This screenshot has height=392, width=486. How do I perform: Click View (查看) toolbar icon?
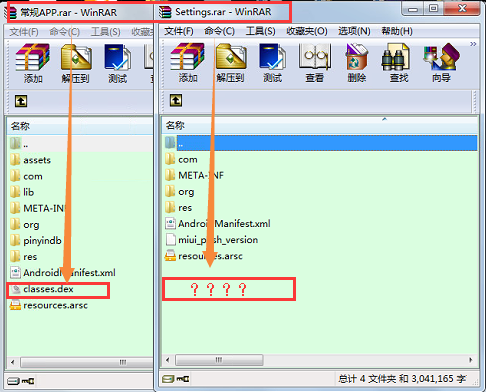[x=315, y=63]
